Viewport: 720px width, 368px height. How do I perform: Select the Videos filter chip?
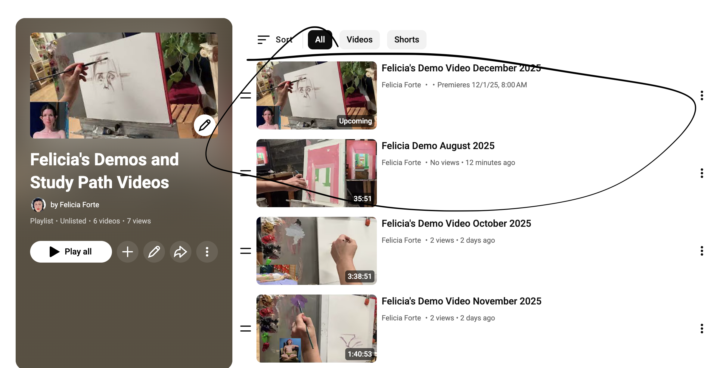point(360,40)
